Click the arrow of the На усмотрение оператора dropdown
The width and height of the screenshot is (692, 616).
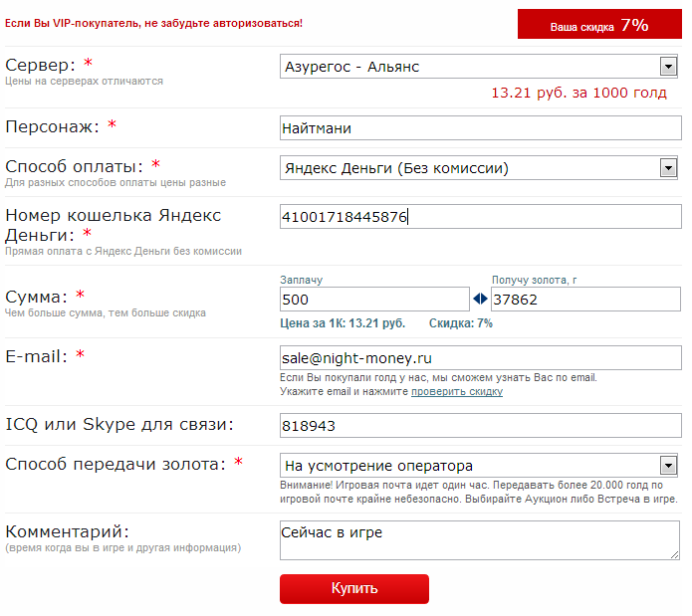click(x=668, y=465)
